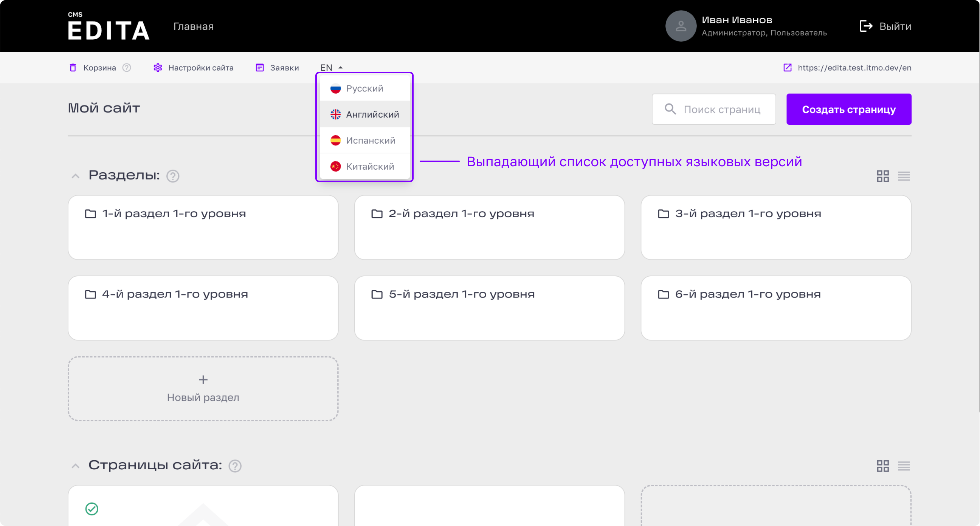Open the Заявки menu item

pyautogui.click(x=284, y=68)
